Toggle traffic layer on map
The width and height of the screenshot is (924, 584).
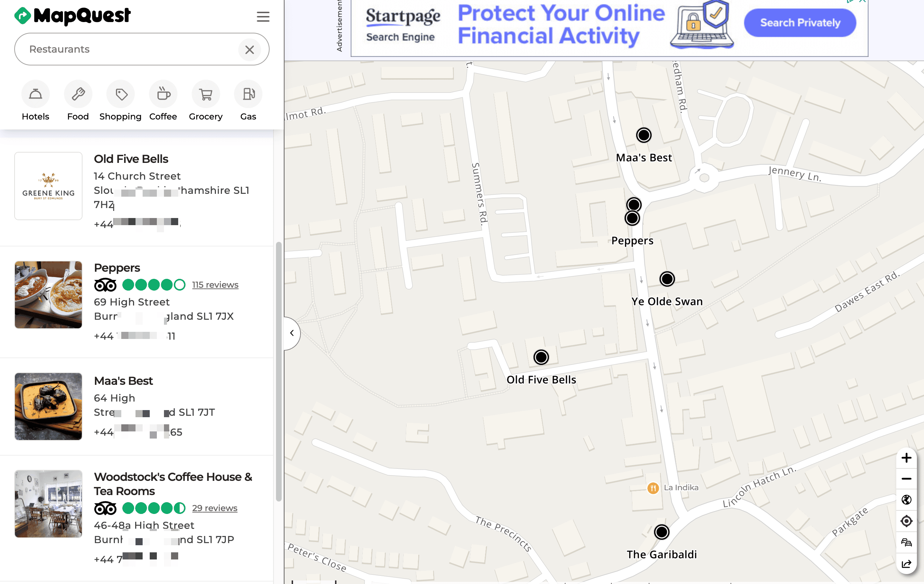(906, 542)
